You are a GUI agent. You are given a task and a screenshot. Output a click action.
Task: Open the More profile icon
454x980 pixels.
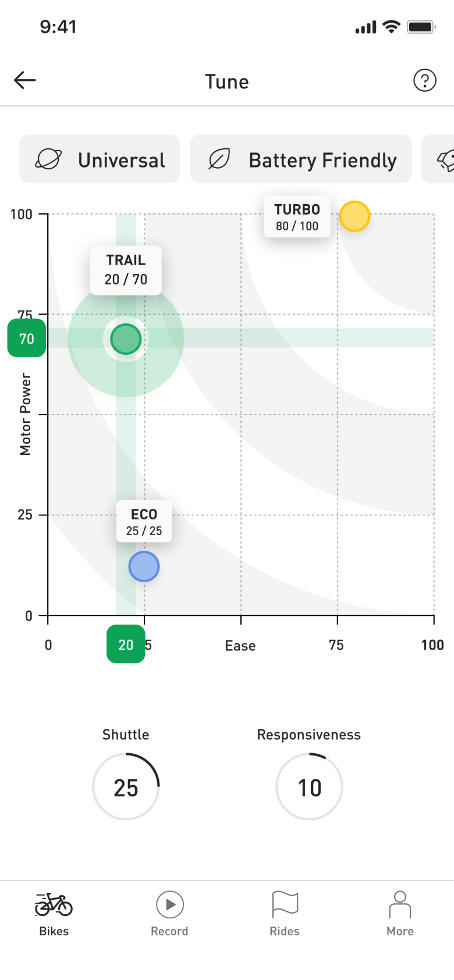coord(400,904)
